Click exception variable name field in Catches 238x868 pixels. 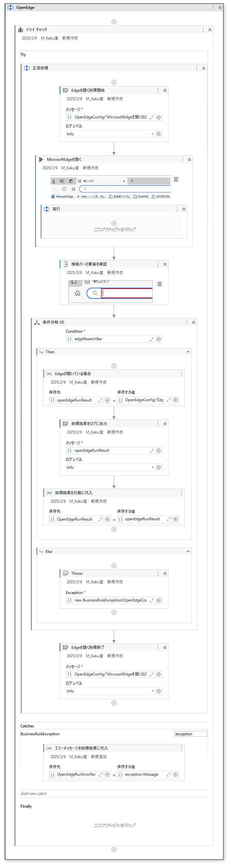pos(190,734)
